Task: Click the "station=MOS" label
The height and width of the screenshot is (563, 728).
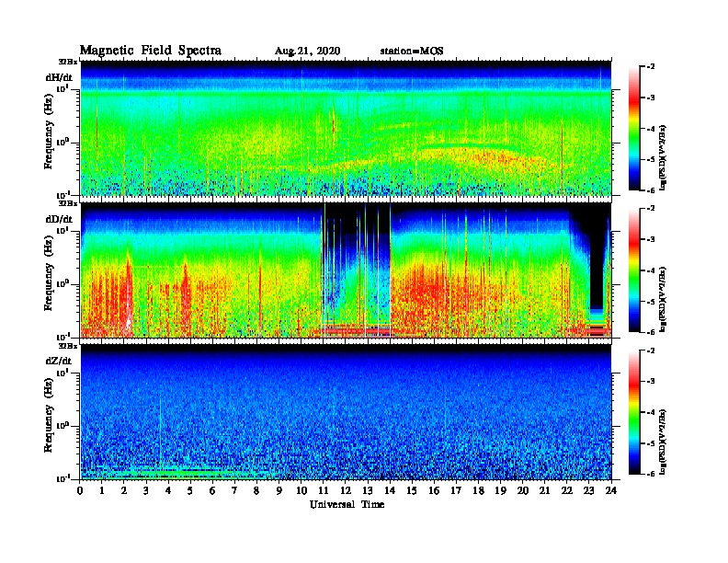Action: [412, 52]
